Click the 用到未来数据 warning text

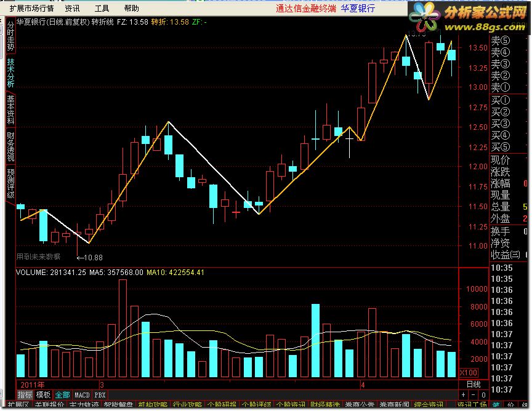[x=38, y=257]
